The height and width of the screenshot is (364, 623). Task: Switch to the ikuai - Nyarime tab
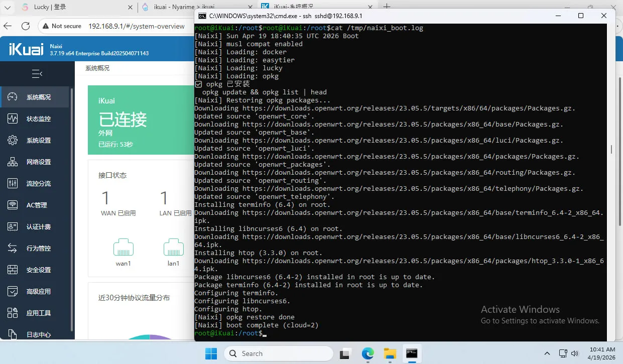click(178, 7)
